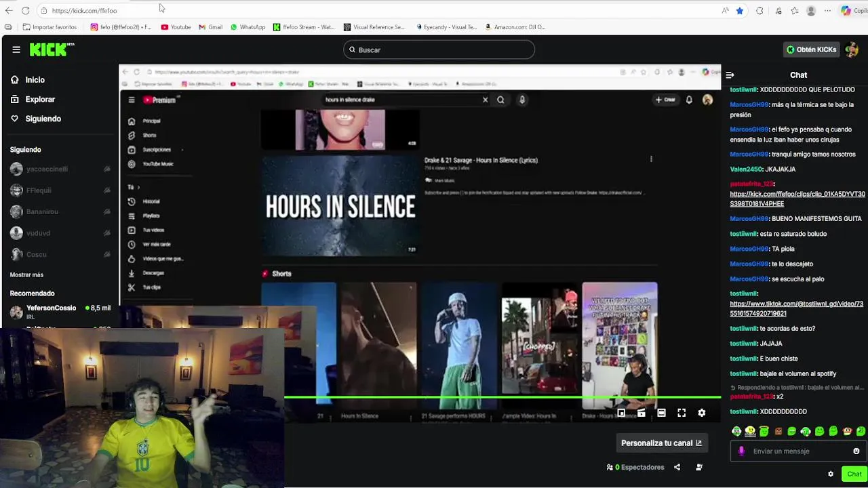Click the webcam overlay of the streamer
This screenshot has height=488, width=868.
click(142, 409)
